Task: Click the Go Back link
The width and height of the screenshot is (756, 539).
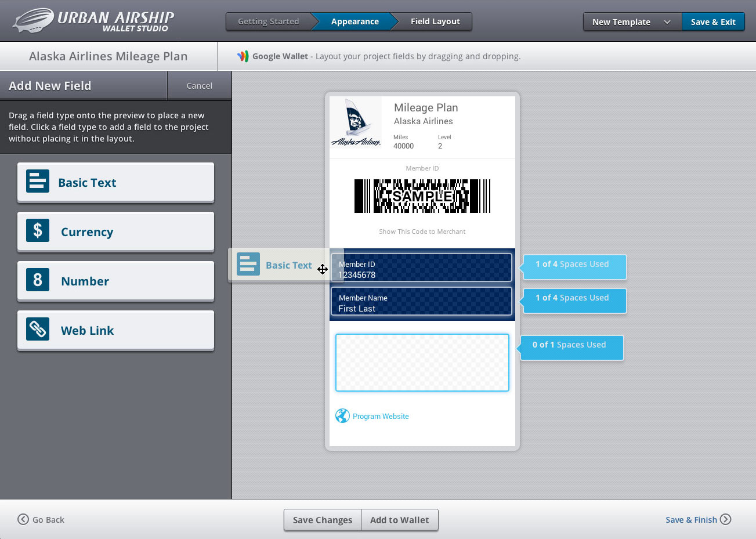Action: click(x=41, y=519)
